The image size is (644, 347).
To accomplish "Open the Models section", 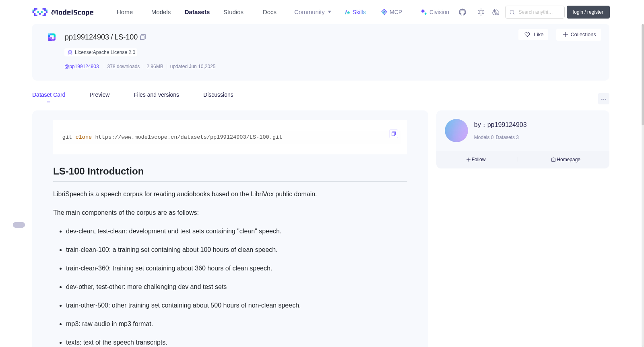I will point(161,12).
